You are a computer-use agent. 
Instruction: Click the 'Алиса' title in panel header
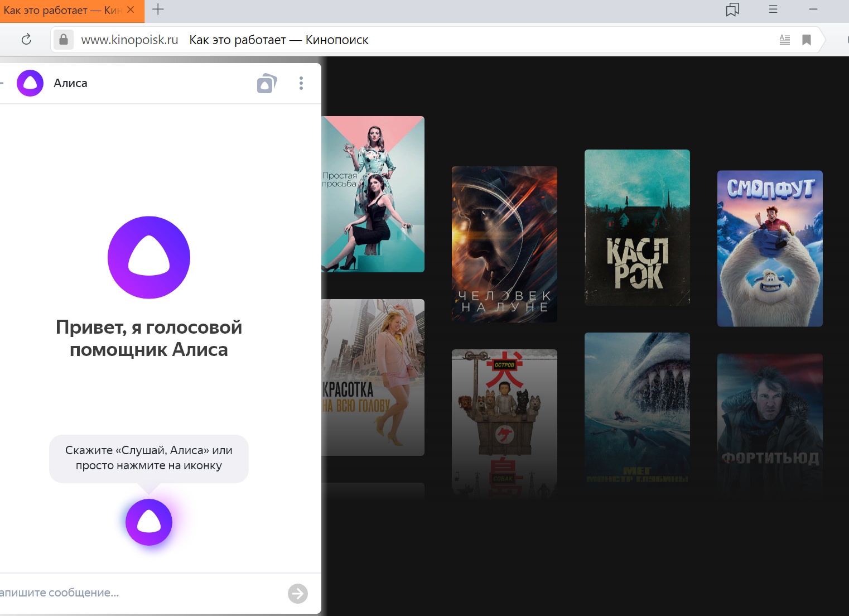click(70, 83)
